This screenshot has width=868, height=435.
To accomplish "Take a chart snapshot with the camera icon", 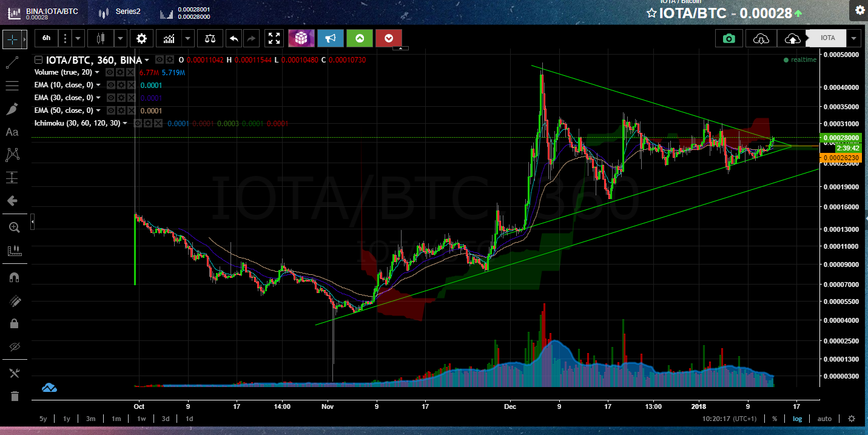I will pos(728,38).
